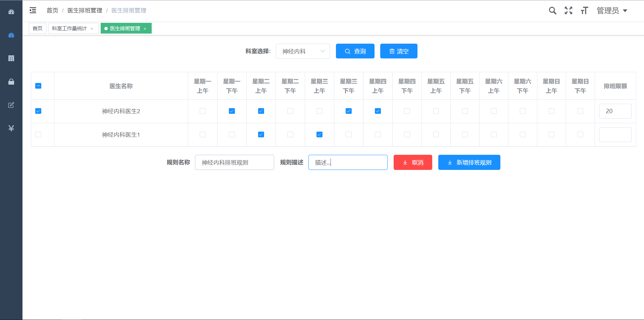Open the font size adjustment icon

(584, 11)
